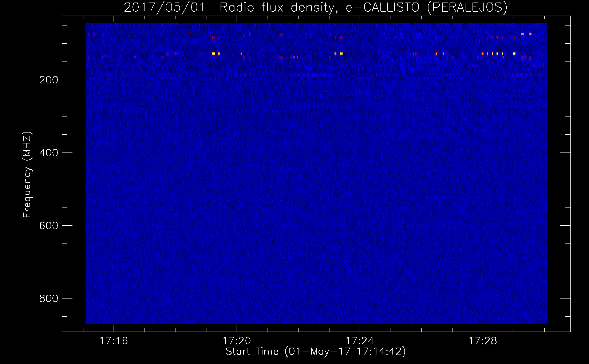Click the 200 frequency tick label

49,80
